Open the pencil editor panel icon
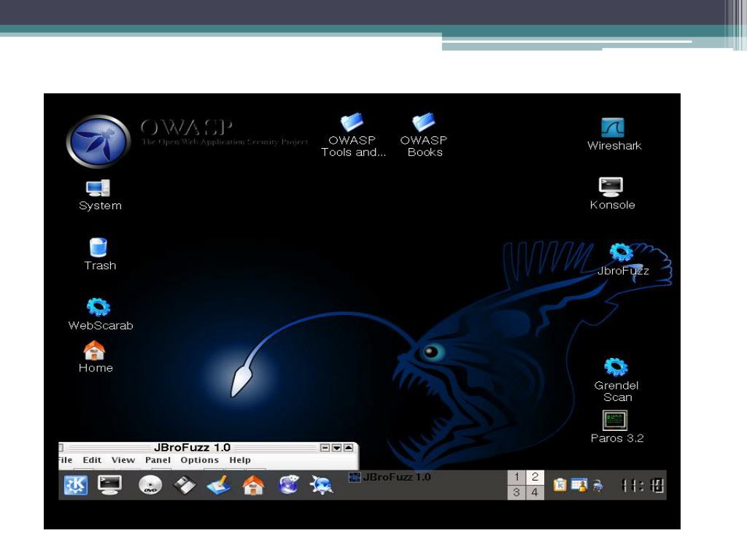Screen dimensions: 747x560 tap(219, 485)
